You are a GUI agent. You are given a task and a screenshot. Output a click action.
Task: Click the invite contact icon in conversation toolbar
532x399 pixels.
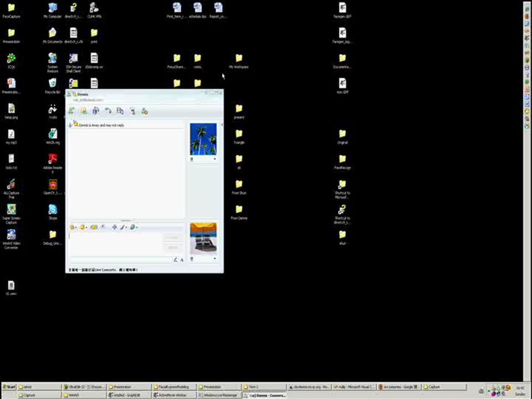pyautogui.click(x=71, y=111)
